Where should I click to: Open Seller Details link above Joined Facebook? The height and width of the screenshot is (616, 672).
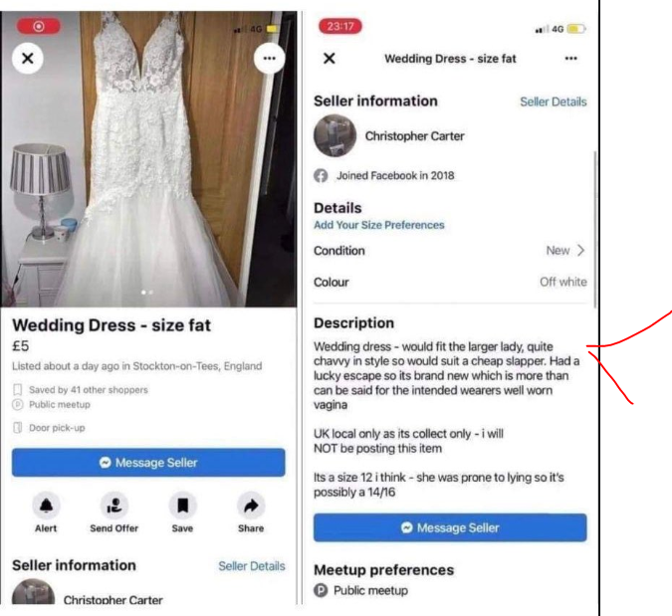(x=553, y=102)
